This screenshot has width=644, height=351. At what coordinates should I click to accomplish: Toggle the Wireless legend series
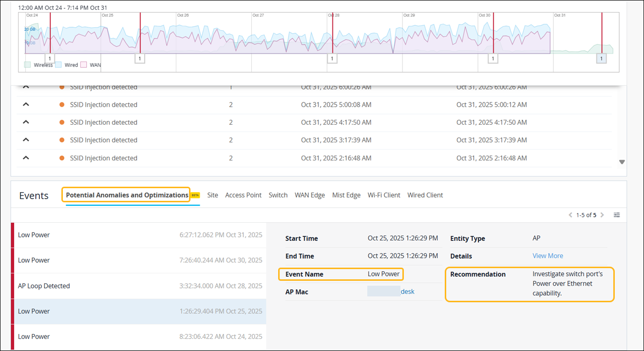click(28, 65)
